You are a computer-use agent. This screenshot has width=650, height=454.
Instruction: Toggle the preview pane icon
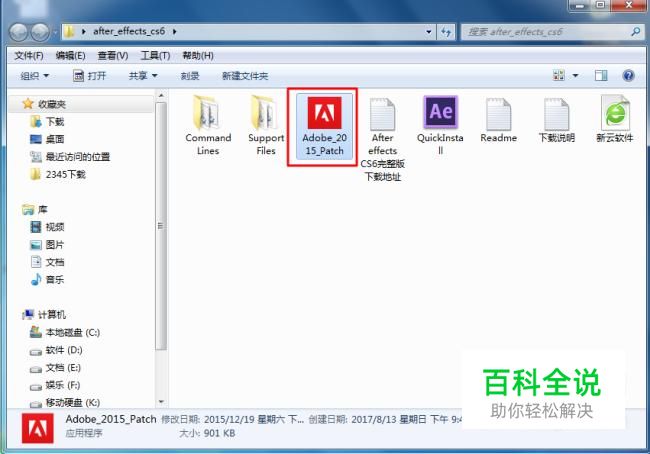[601, 75]
